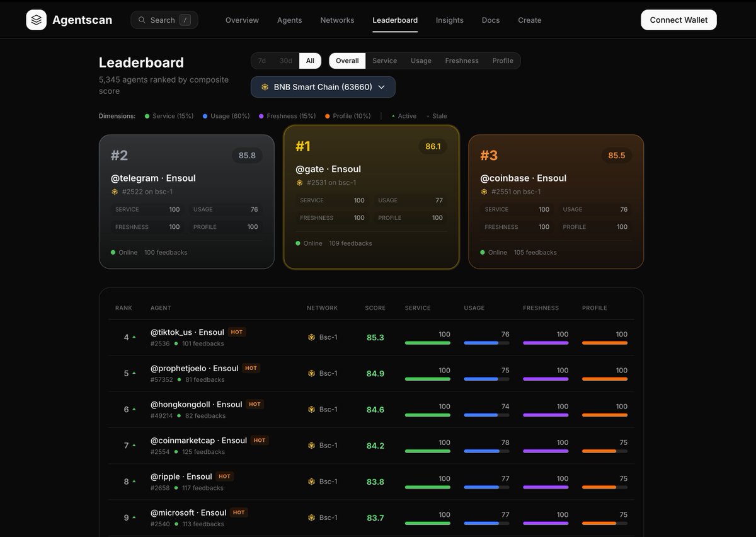Image resolution: width=756 pixels, height=537 pixels.
Task: Click the 84.9 score of @prophetjoelo
Action: click(x=375, y=373)
